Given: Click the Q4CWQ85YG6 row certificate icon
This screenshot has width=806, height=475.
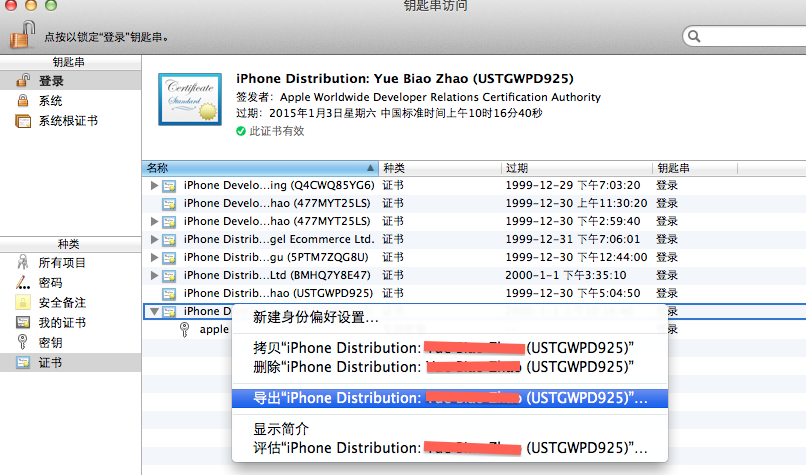Looking at the screenshot, I should [x=169, y=186].
